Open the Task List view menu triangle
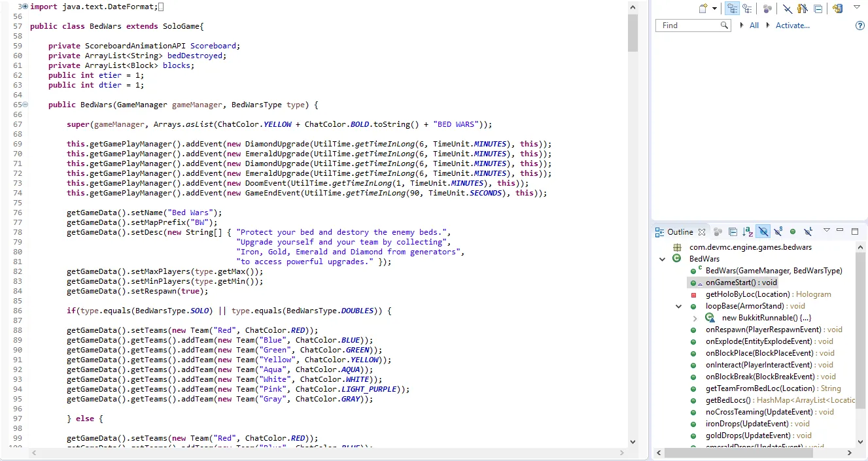This screenshot has height=461, width=868. [856, 7]
